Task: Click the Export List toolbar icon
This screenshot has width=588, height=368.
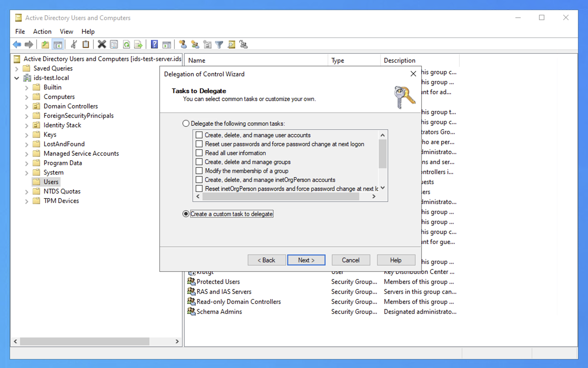Action: click(x=138, y=44)
